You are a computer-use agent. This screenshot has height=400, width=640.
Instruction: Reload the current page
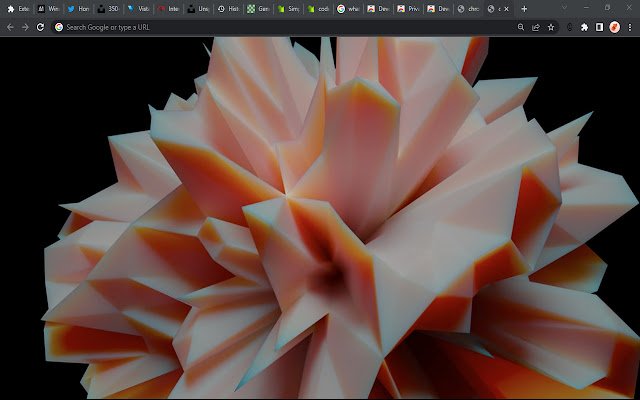[40, 27]
